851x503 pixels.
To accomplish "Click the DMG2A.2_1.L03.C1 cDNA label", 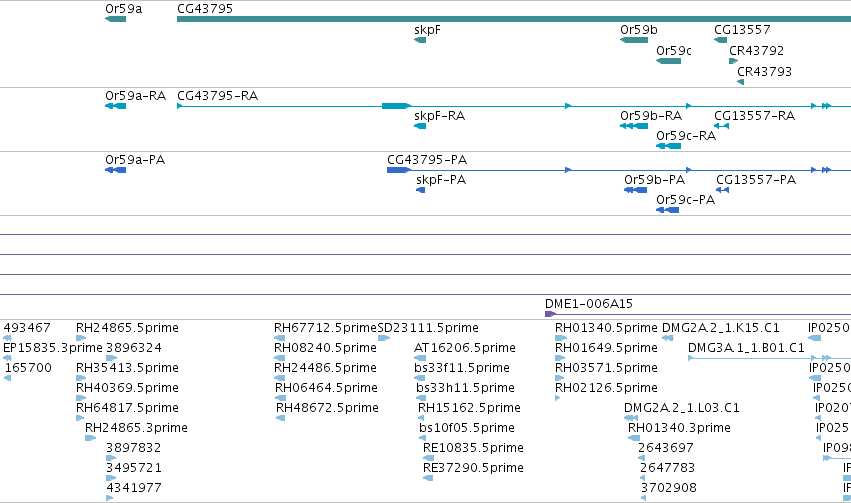I will coord(682,408).
